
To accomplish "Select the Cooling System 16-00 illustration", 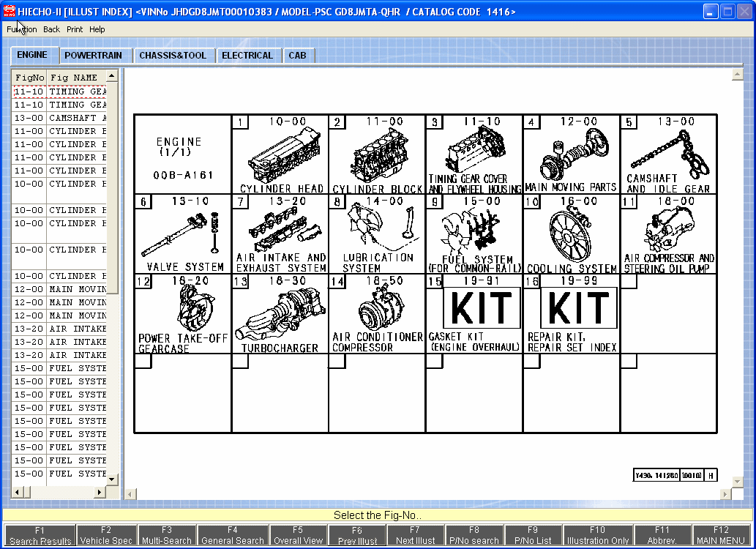I will [x=571, y=234].
